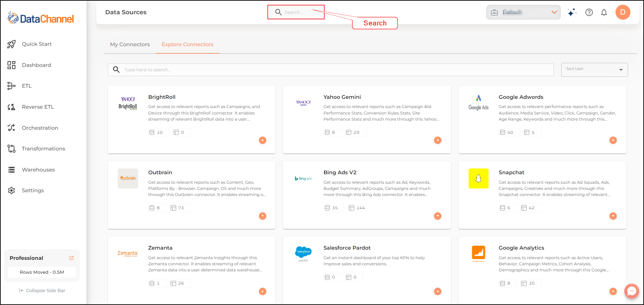
Task: Click the Professional plan label
Action: (26, 258)
